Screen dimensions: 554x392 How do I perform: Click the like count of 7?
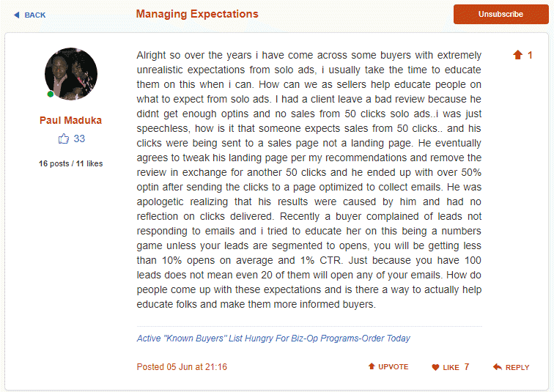pyautogui.click(x=466, y=367)
